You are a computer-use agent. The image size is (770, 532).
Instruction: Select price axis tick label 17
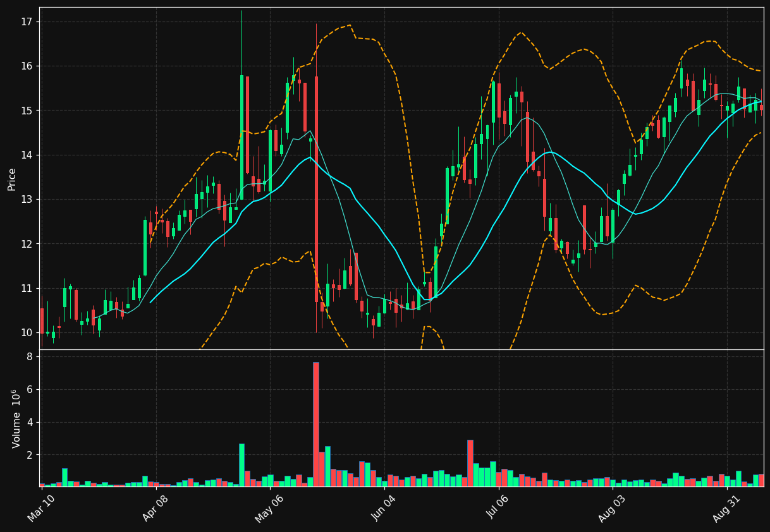pyautogui.click(x=28, y=22)
